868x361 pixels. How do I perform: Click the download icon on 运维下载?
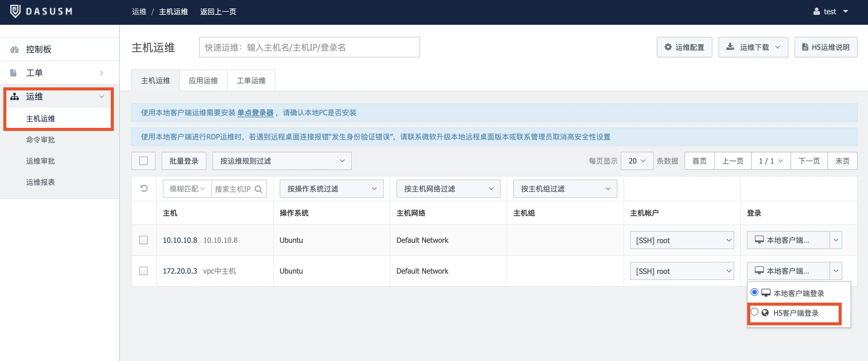tap(730, 47)
